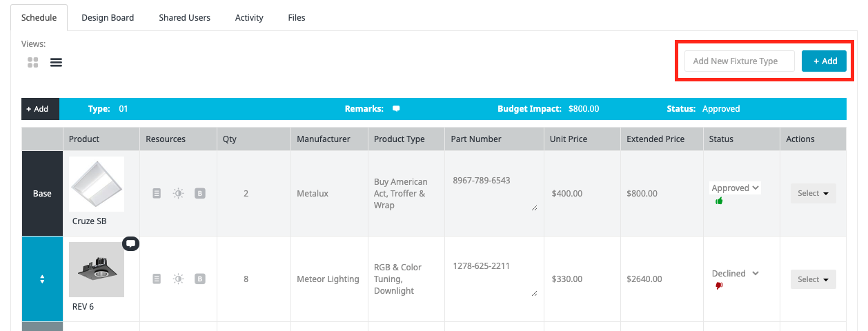Open spec sheet icon for REV 6
Screen dimensions: 868x331
(157, 279)
